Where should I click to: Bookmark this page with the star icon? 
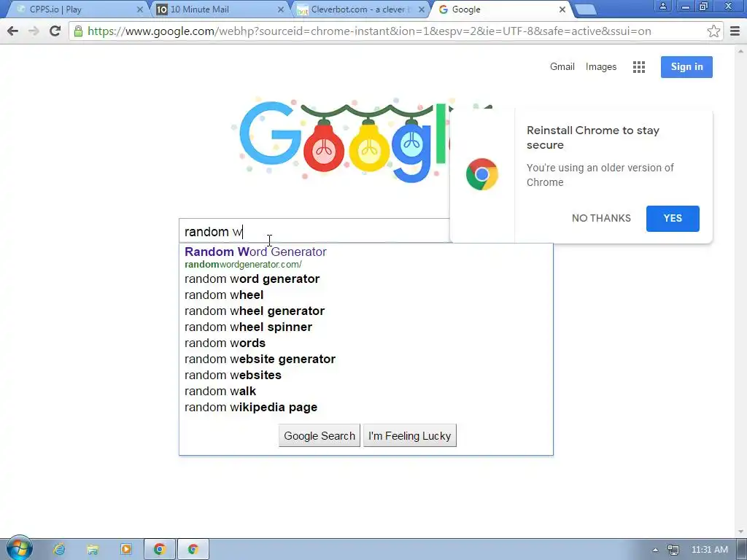pyautogui.click(x=713, y=31)
